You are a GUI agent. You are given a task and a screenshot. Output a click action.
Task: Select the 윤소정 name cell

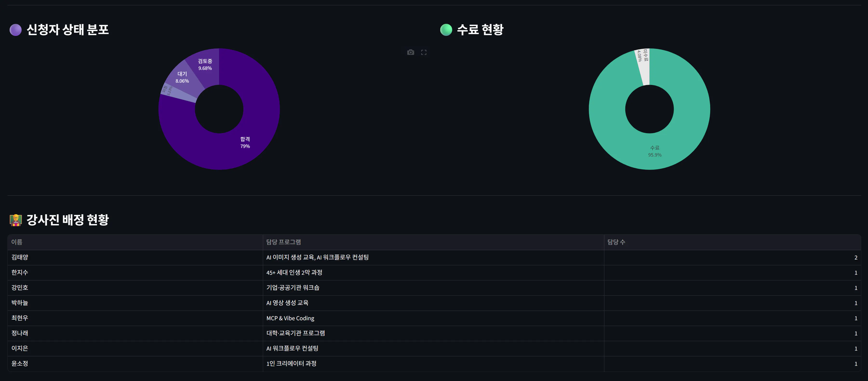coord(20,363)
